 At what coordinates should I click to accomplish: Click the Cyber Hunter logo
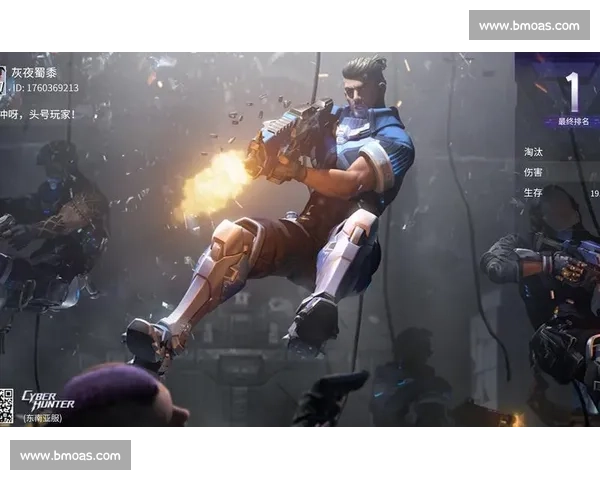[47, 399]
